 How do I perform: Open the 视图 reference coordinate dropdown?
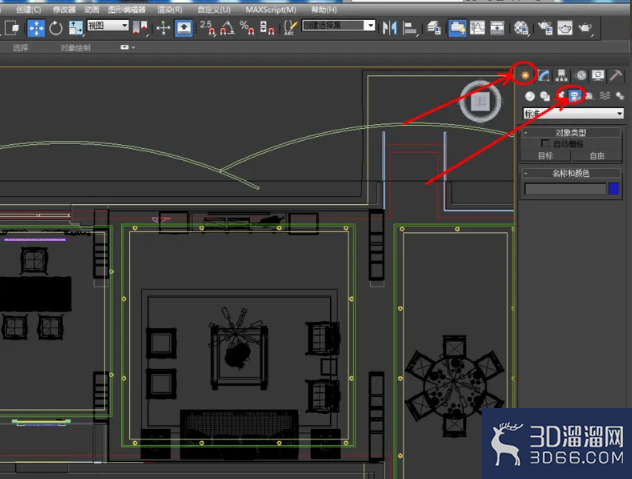(x=108, y=25)
